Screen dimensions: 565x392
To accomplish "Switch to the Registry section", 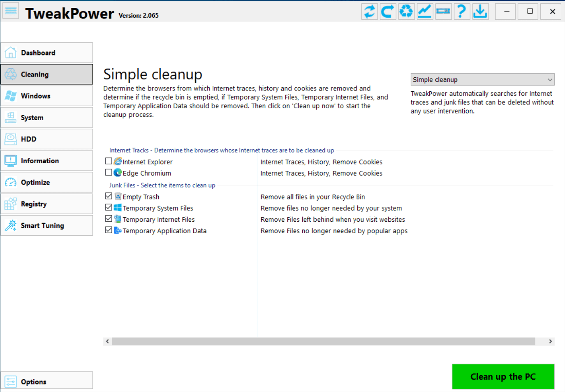I will [47, 204].
